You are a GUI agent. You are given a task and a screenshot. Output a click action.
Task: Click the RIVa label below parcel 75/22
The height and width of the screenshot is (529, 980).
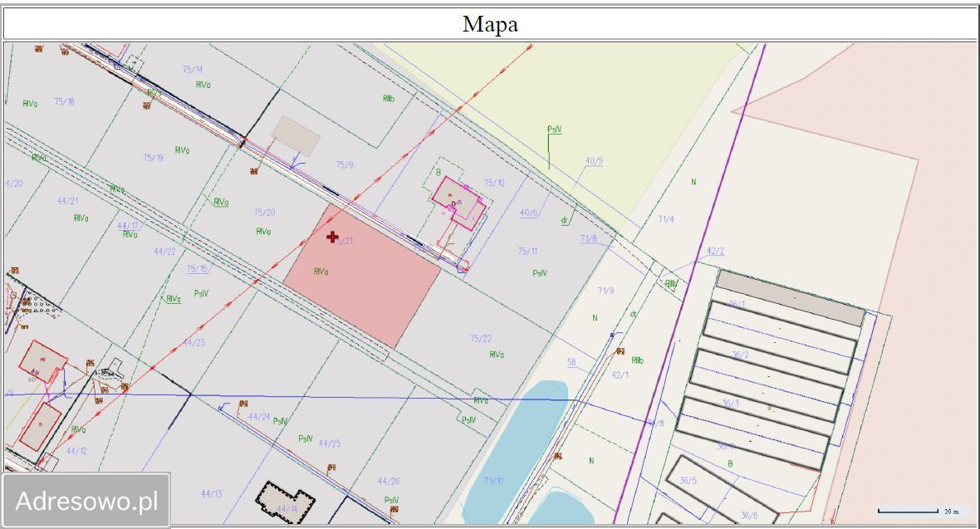497,355
